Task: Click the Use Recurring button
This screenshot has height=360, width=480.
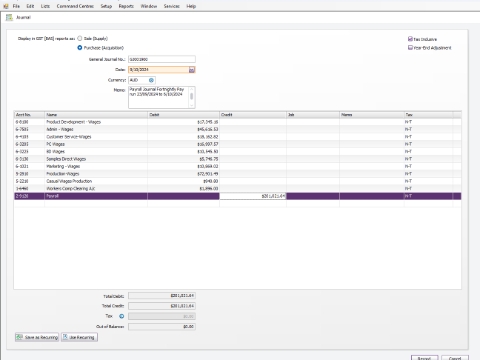Action: (x=79, y=337)
